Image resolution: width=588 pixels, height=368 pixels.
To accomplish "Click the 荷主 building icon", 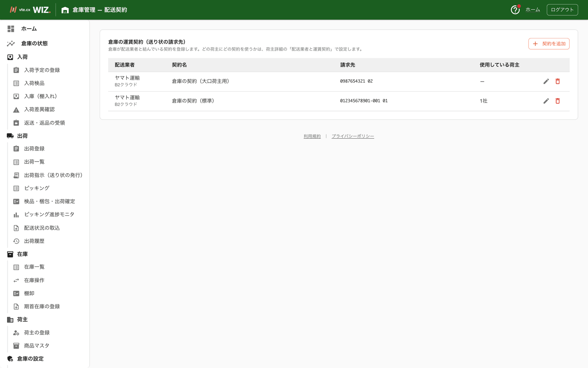I will 10,320.
